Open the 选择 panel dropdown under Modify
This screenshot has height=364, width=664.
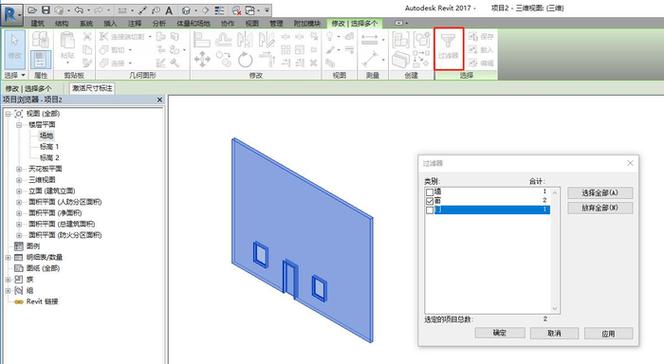15,75
